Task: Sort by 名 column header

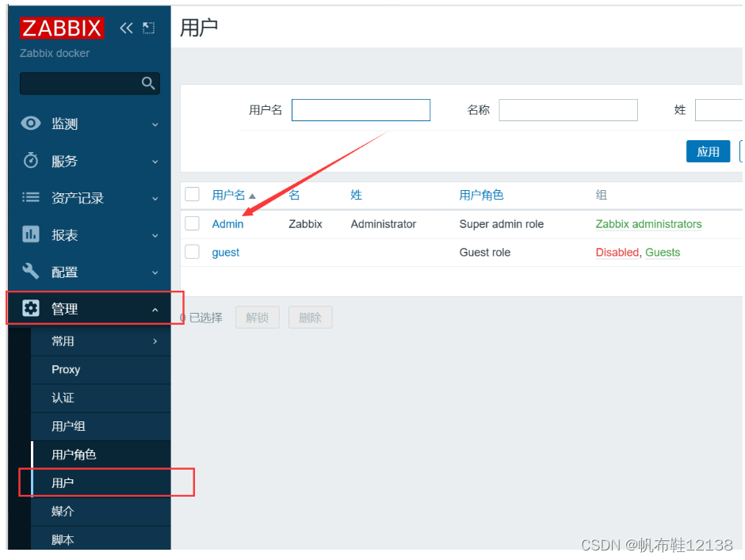Action: tap(294, 195)
